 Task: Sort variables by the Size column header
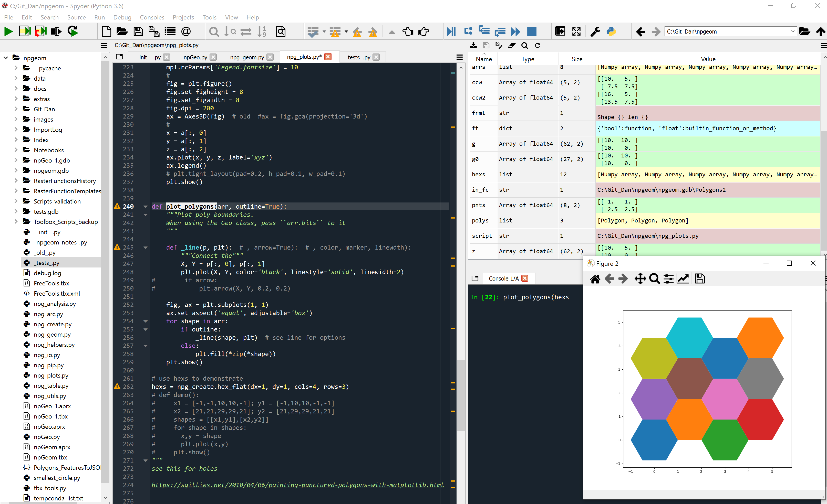click(x=577, y=59)
